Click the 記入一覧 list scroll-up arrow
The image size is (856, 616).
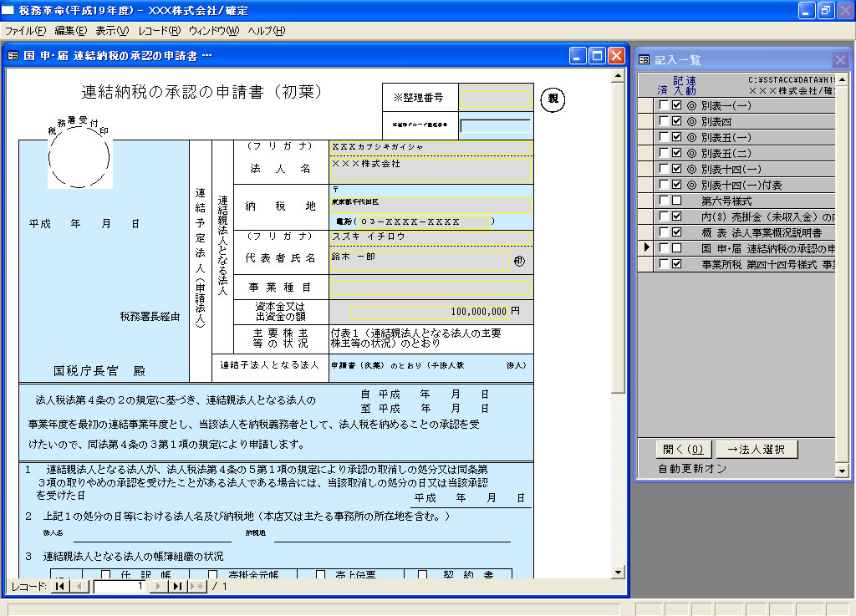tap(842, 79)
